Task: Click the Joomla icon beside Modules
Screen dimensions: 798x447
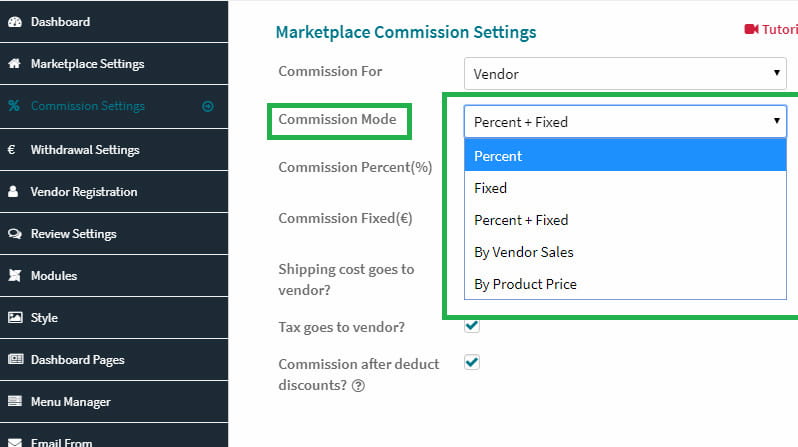Action: [15, 275]
